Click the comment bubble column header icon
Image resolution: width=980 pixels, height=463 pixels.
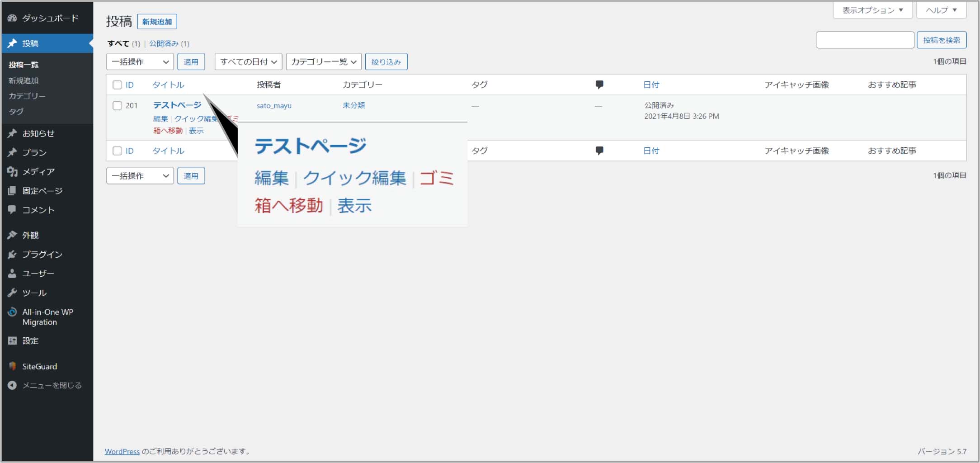click(x=599, y=85)
